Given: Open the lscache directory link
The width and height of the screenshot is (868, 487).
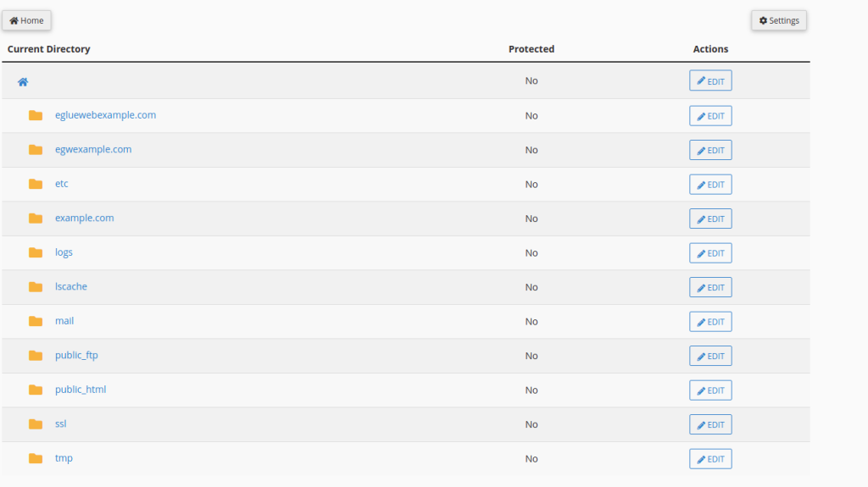Looking at the screenshot, I should click(71, 286).
